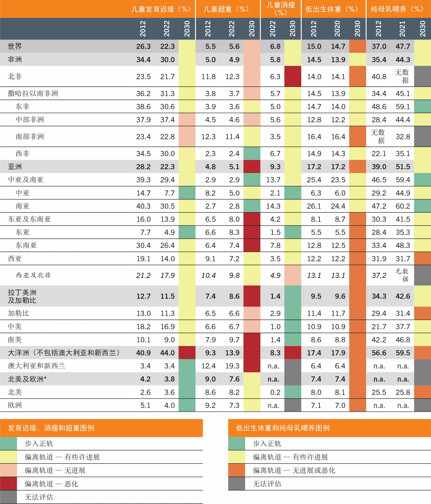Click the 南亚 wasting value 14.3
431x504 pixels.
(x=273, y=206)
